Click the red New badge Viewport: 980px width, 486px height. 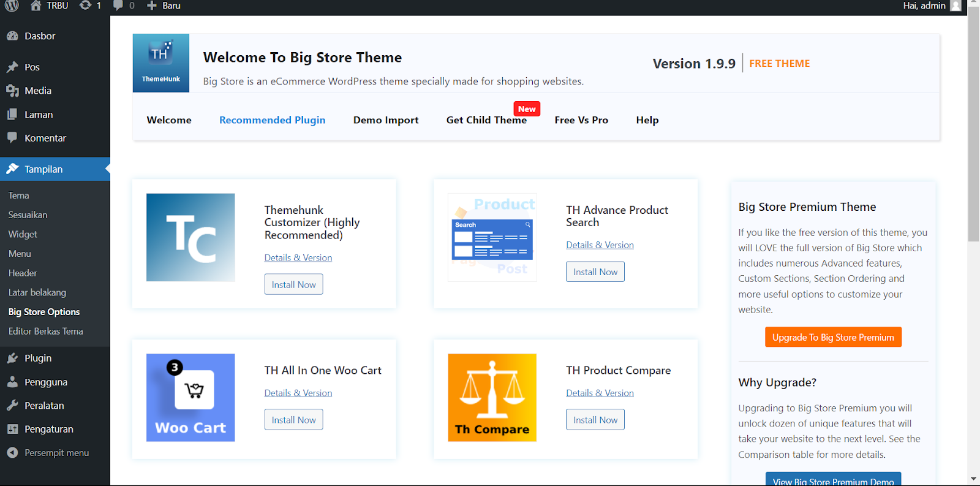527,109
